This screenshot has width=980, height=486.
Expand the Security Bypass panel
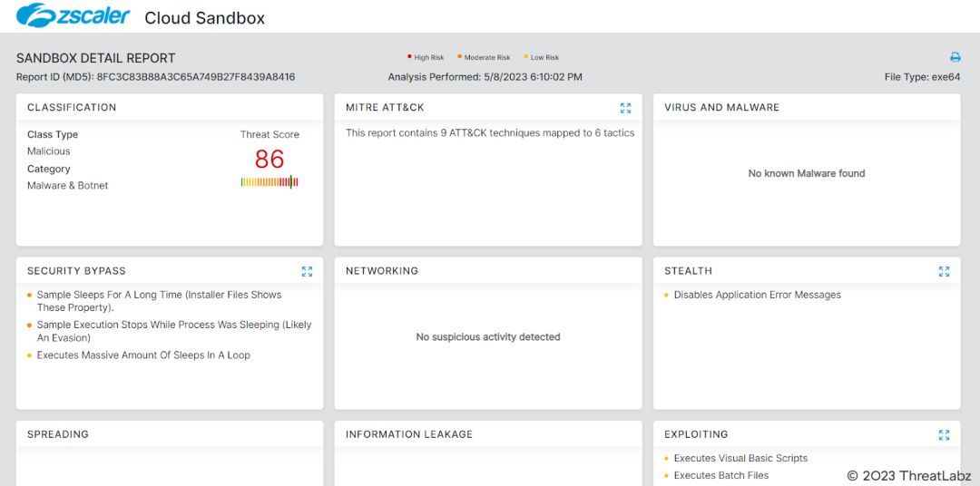[307, 271]
